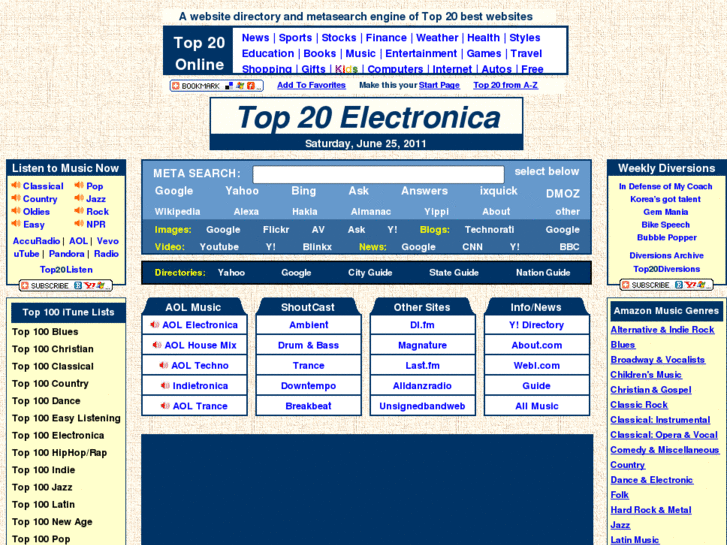
Task: Click the speaker icon beside AOL Trance
Action: coord(165,406)
